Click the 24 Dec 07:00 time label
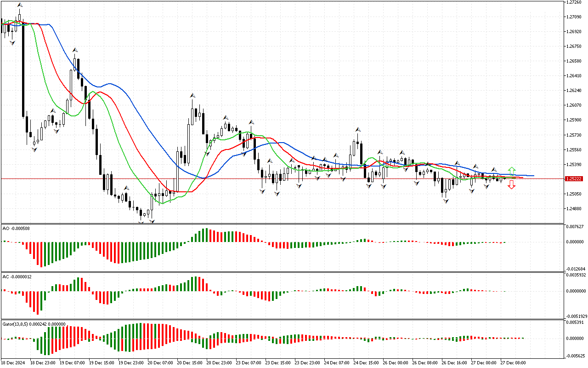Image resolution: width=588 pixels, height=368 pixels. coord(337,363)
